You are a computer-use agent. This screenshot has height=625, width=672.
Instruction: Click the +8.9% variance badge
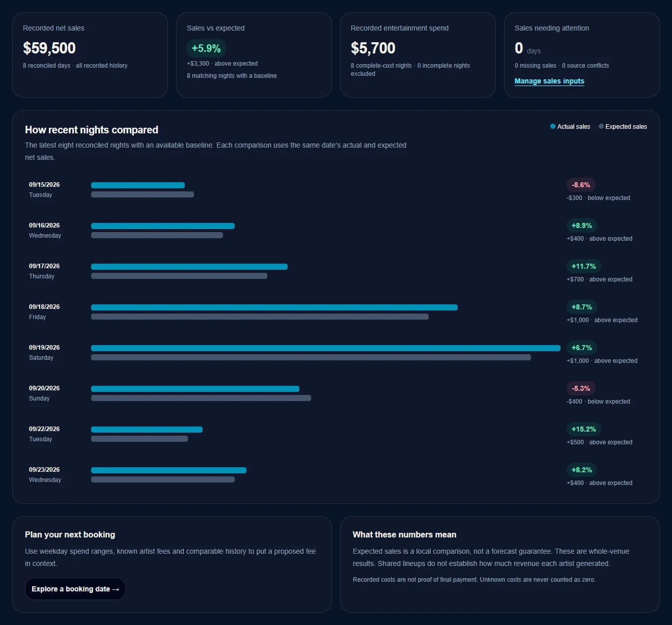point(582,225)
